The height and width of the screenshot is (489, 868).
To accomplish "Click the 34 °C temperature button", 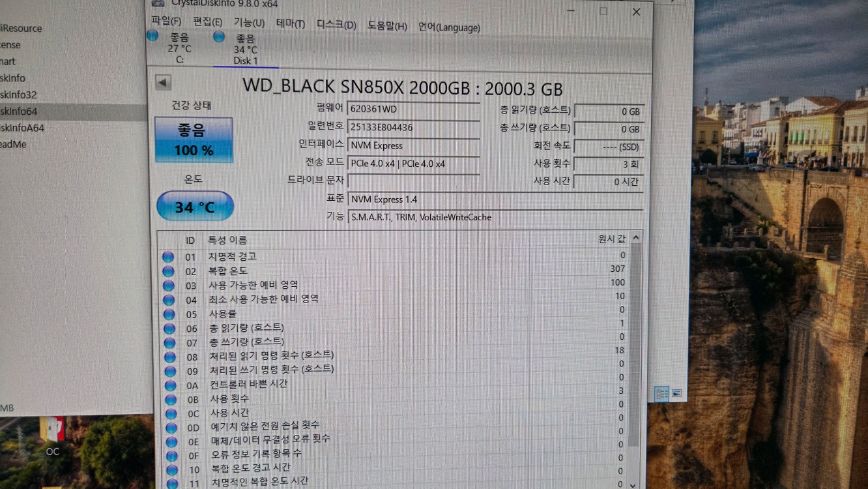I will pos(195,207).
